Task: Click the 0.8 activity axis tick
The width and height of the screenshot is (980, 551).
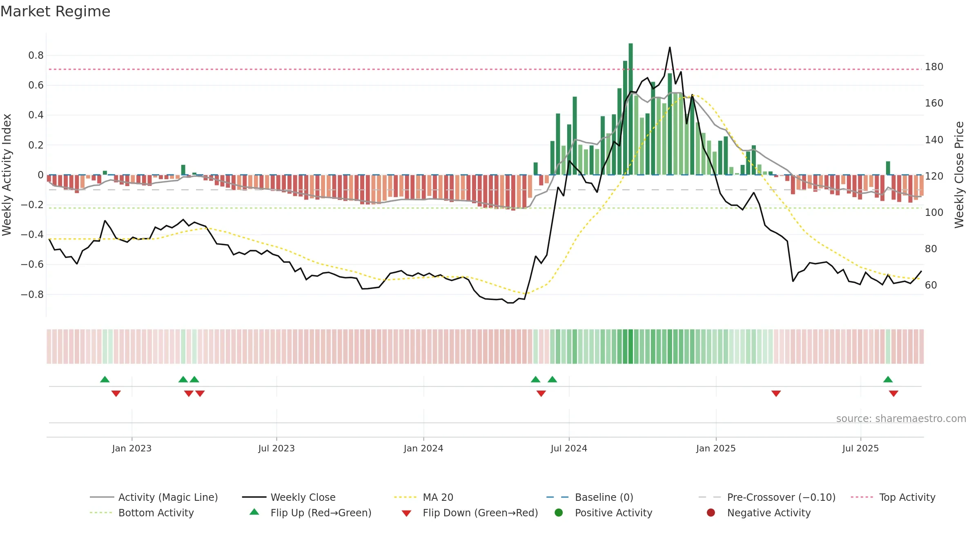Action: click(x=36, y=55)
